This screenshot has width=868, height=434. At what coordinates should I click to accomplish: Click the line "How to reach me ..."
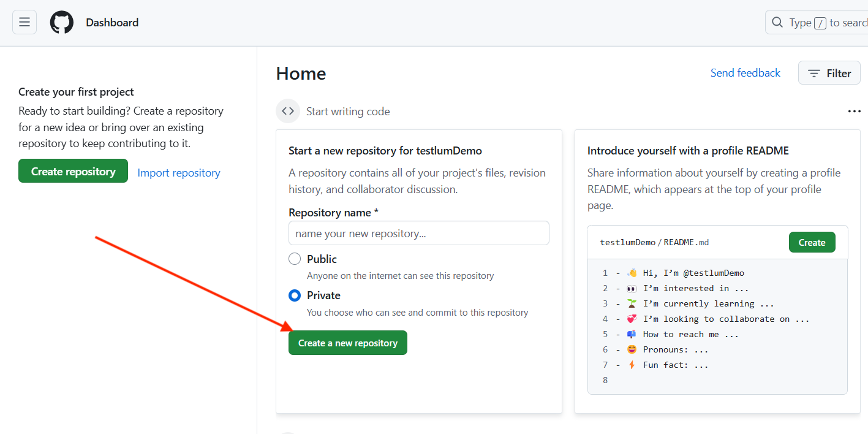click(x=691, y=334)
